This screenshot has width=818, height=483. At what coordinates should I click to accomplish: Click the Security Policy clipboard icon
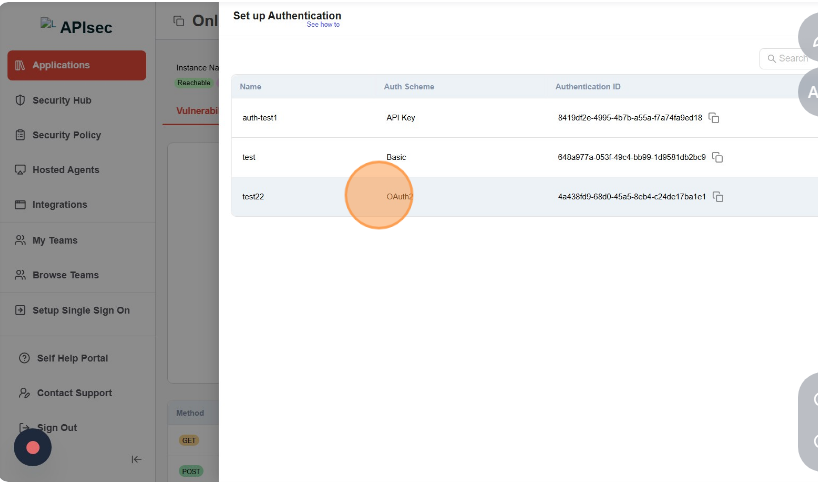click(x=20, y=135)
